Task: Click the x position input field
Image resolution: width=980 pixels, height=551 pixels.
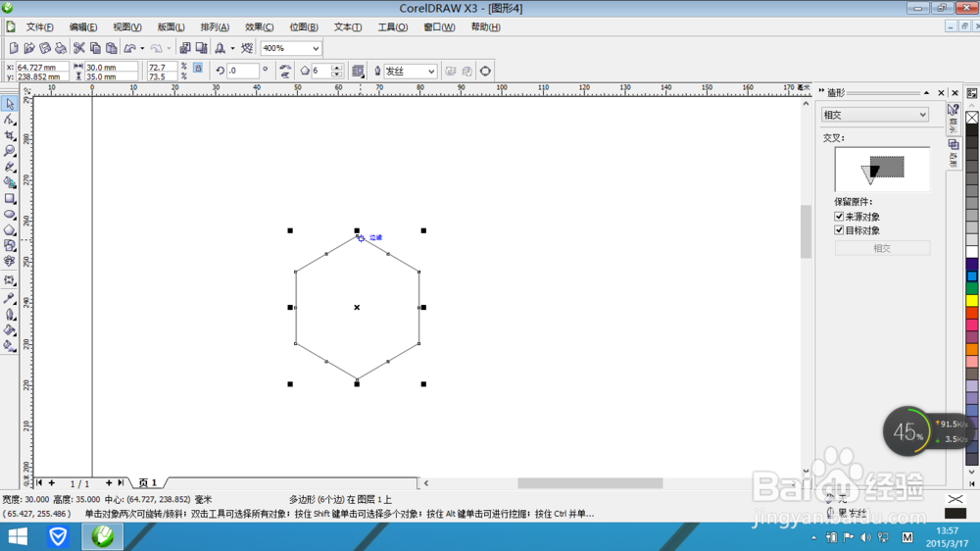Action: [x=41, y=67]
